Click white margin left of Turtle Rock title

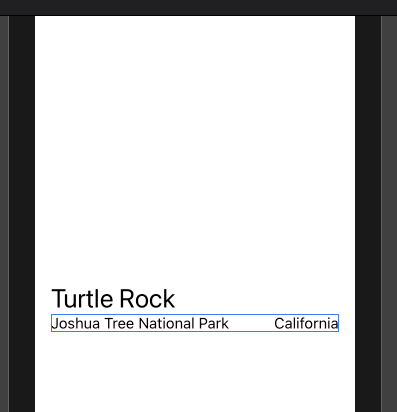[43, 299]
